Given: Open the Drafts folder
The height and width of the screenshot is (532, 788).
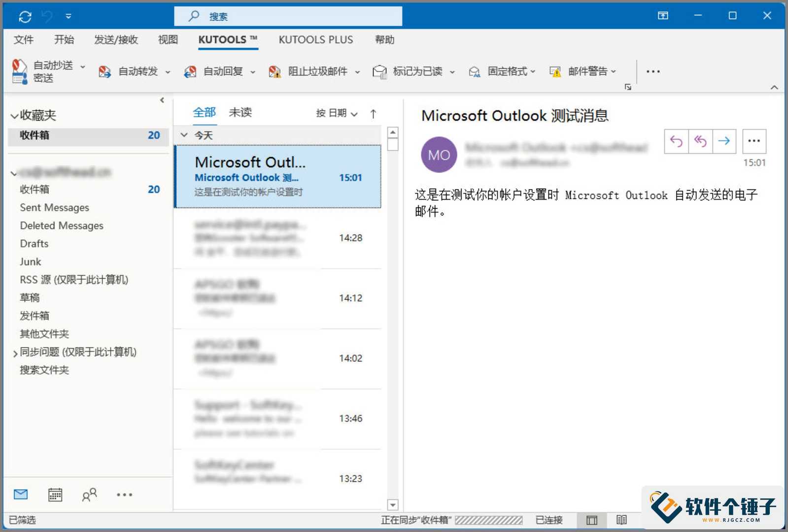Looking at the screenshot, I should (34, 243).
